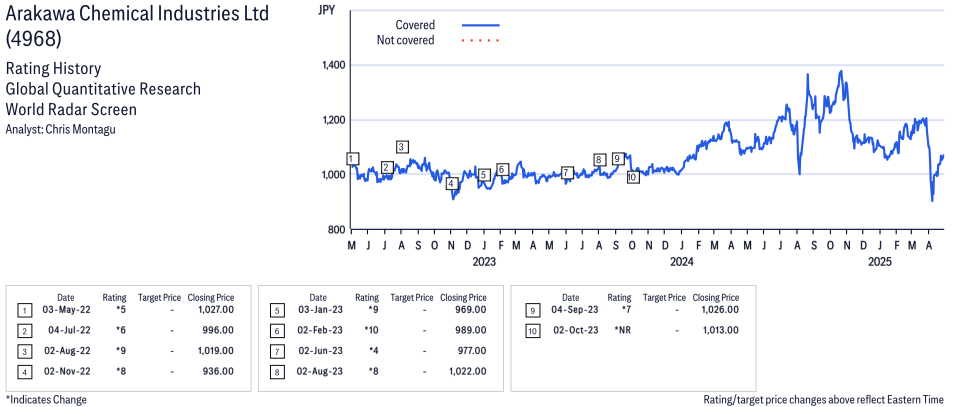955x407 pixels.
Task: Click chart marker 1 on the price line
Action: (x=351, y=158)
